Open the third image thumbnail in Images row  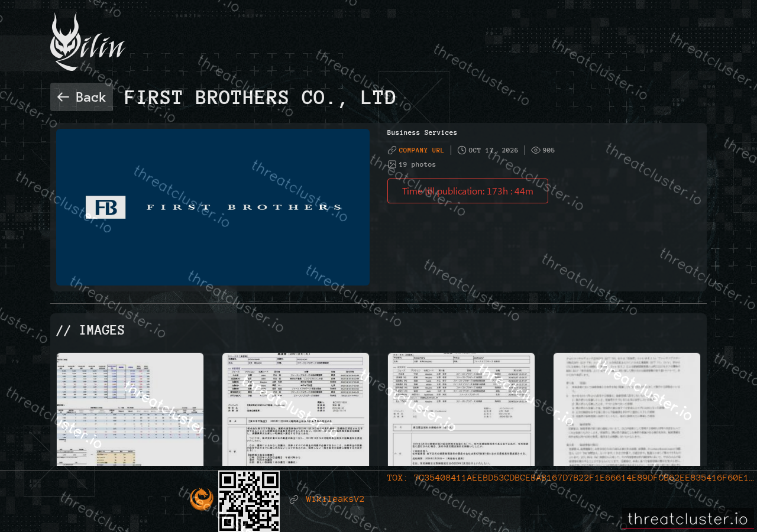[x=461, y=409]
